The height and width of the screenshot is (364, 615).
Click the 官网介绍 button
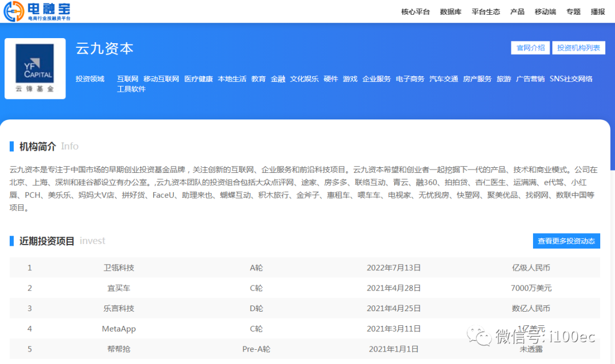[x=530, y=48]
